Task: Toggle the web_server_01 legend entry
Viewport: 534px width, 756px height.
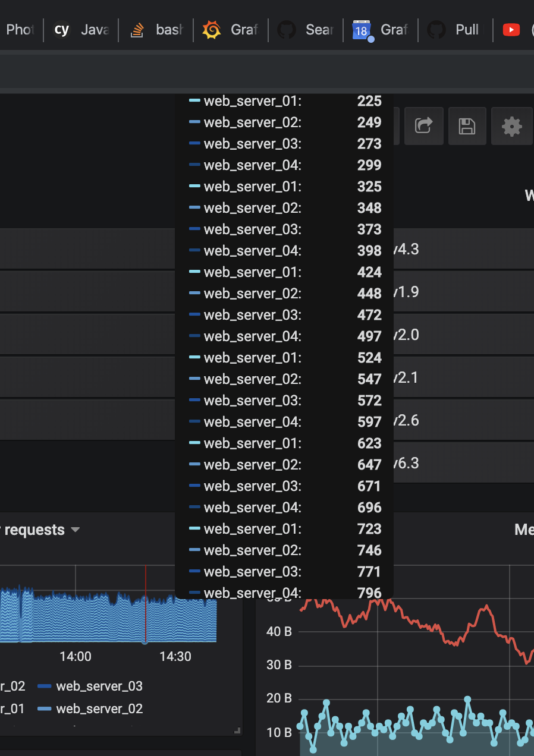Action: point(11,708)
